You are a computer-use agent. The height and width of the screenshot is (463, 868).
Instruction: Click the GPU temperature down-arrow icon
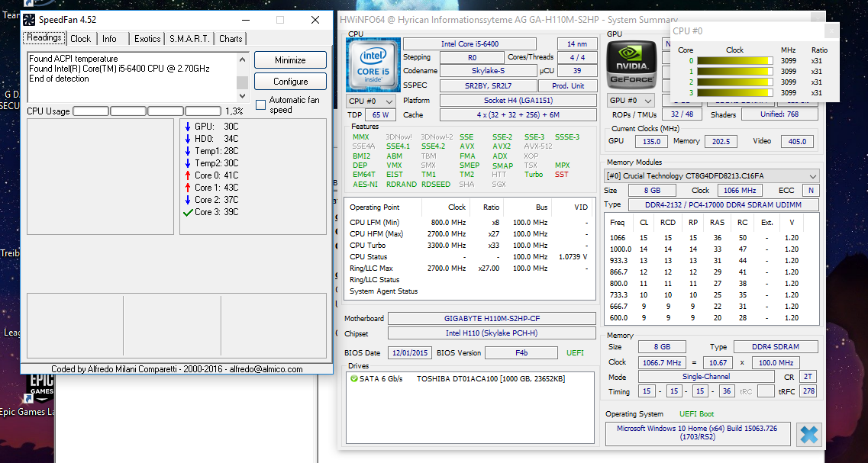click(x=188, y=127)
